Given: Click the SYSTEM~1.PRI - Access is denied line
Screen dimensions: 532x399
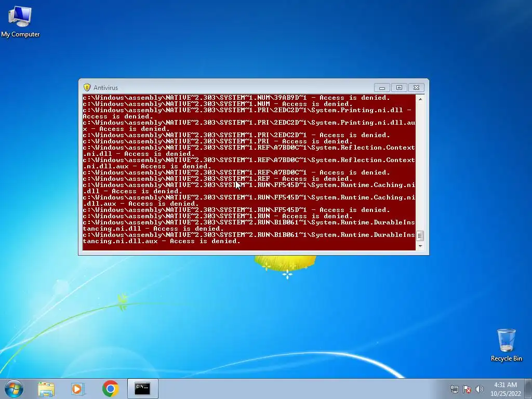Looking at the screenshot, I should pos(218,141).
